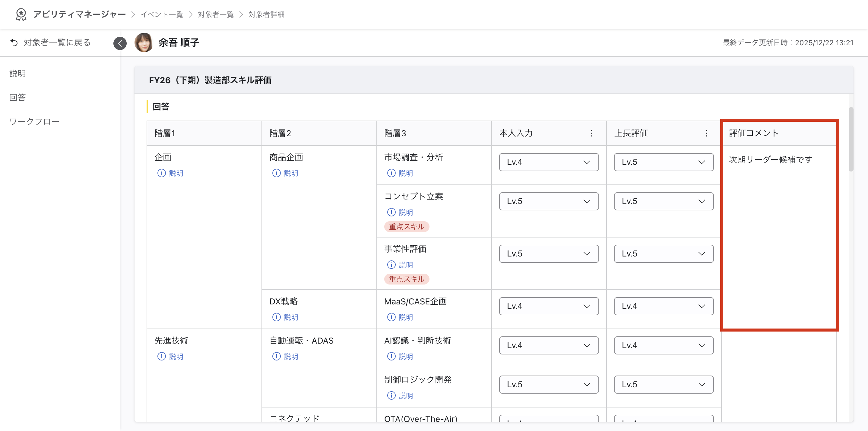Viewport: 868px width, 431px height.
Task: Click 余吾 順子's profile photo
Action: click(144, 42)
